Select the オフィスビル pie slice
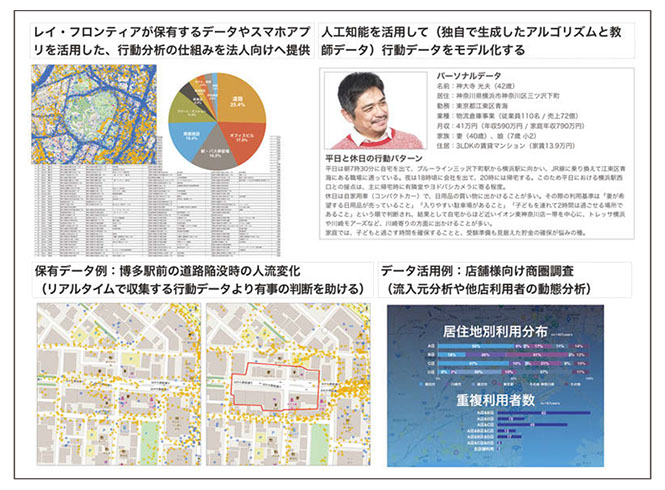The width and height of the screenshot is (665, 490). coord(243,138)
